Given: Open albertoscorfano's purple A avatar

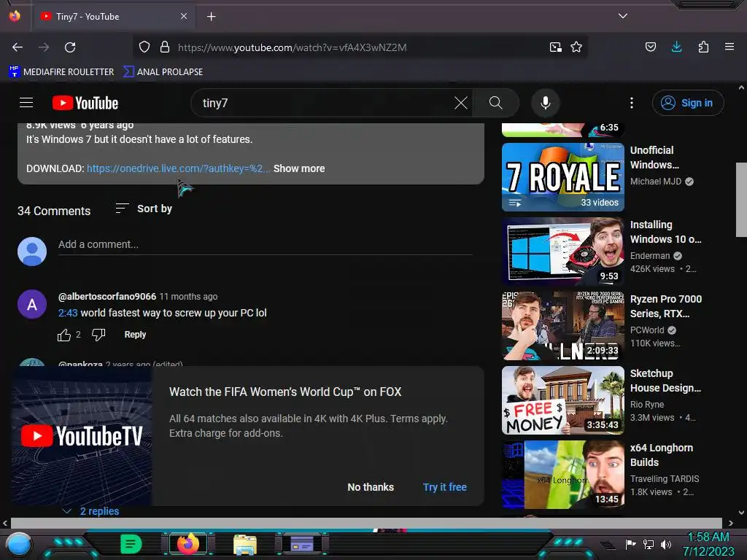Looking at the screenshot, I should [32, 304].
